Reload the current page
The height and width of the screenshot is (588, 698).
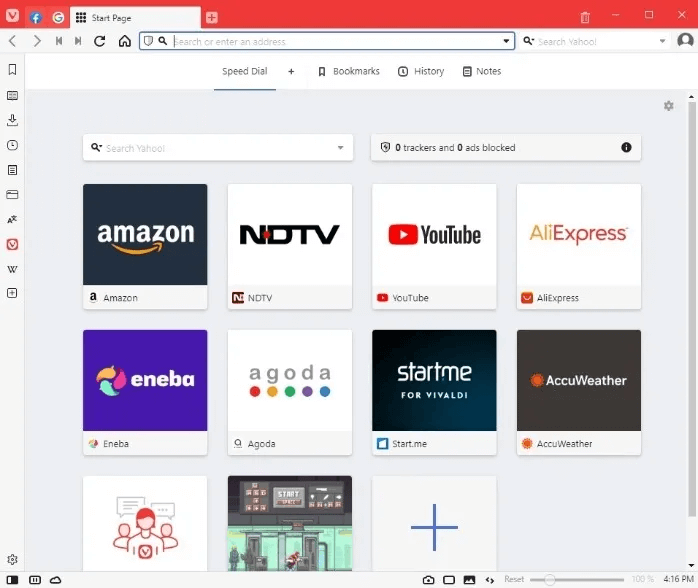(100, 41)
